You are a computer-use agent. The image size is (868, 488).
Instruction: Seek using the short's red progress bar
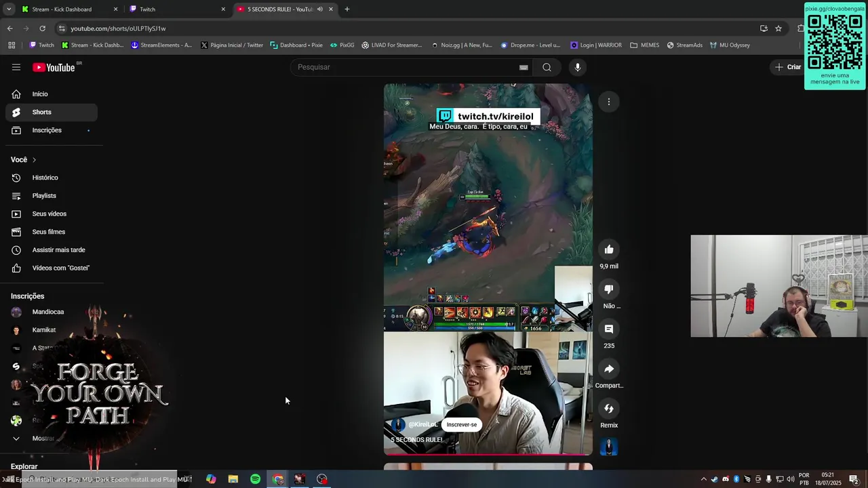point(488,454)
